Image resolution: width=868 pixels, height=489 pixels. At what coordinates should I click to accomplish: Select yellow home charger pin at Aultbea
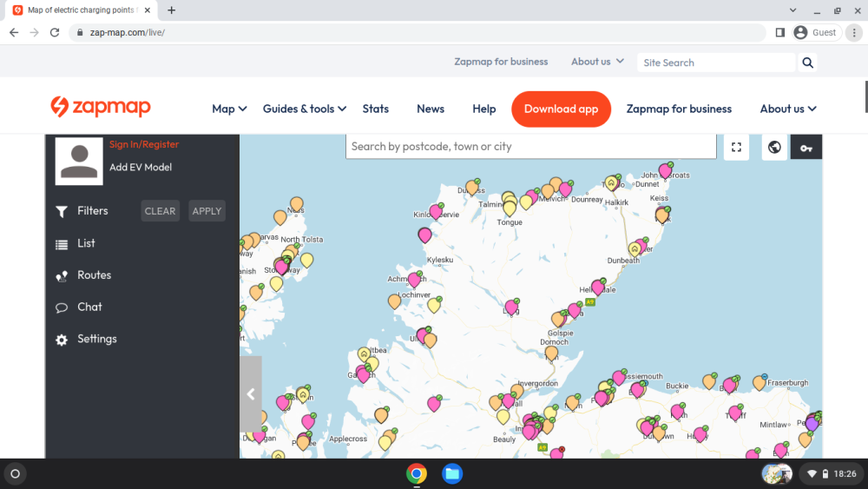(364, 354)
